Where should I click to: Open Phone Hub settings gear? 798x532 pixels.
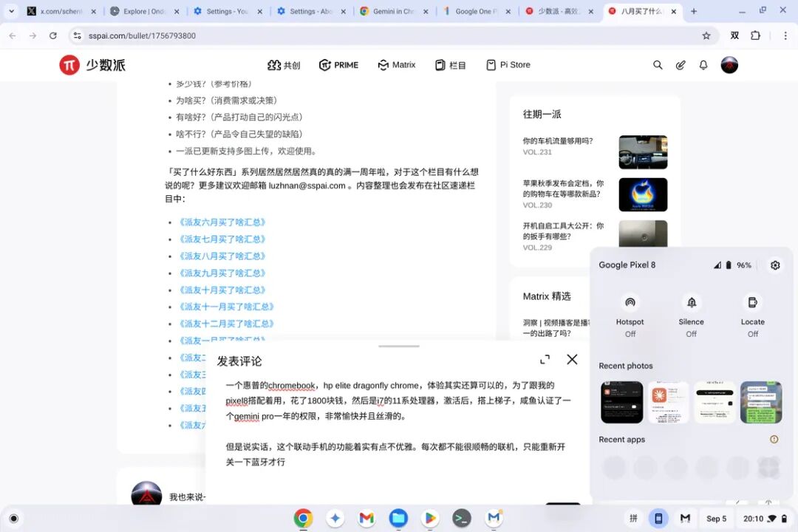coord(775,265)
